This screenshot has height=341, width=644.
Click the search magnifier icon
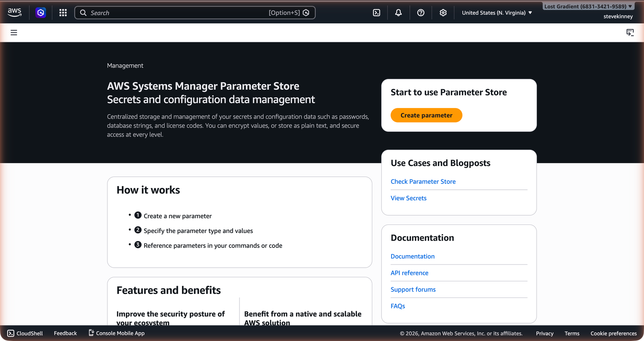83,13
